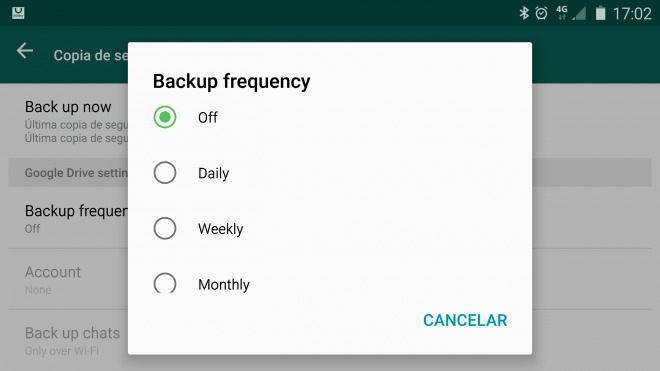Open the Back up chats setting
This screenshot has width=660, height=371.
pos(68,341)
